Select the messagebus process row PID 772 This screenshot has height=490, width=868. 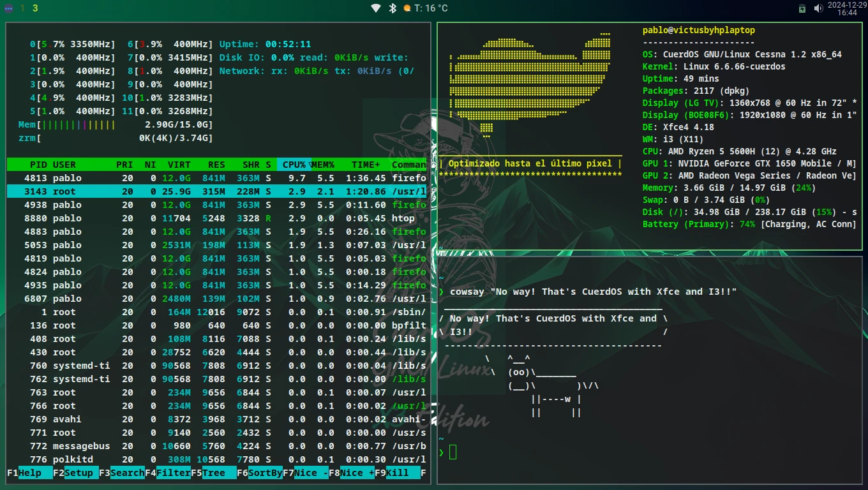pyautogui.click(x=217, y=446)
